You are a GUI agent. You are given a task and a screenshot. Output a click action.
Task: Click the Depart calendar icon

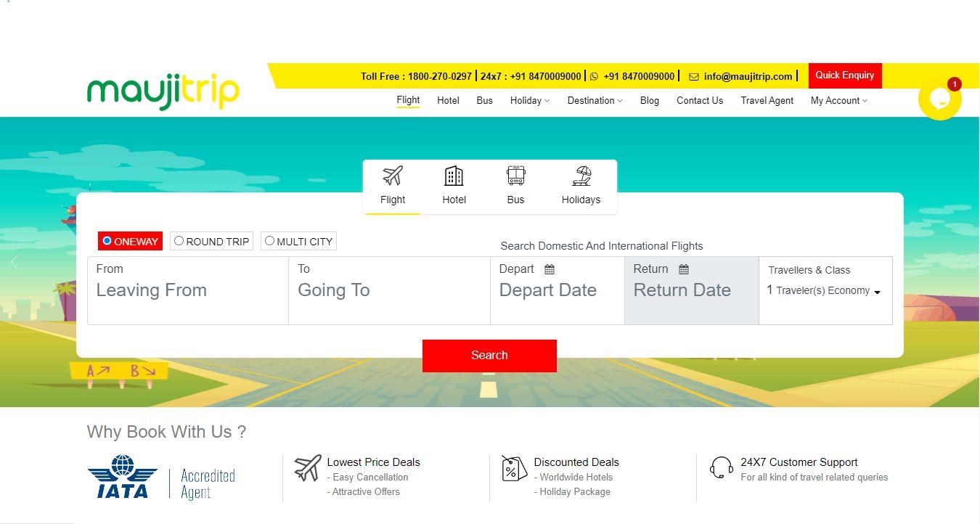point(550,269)
